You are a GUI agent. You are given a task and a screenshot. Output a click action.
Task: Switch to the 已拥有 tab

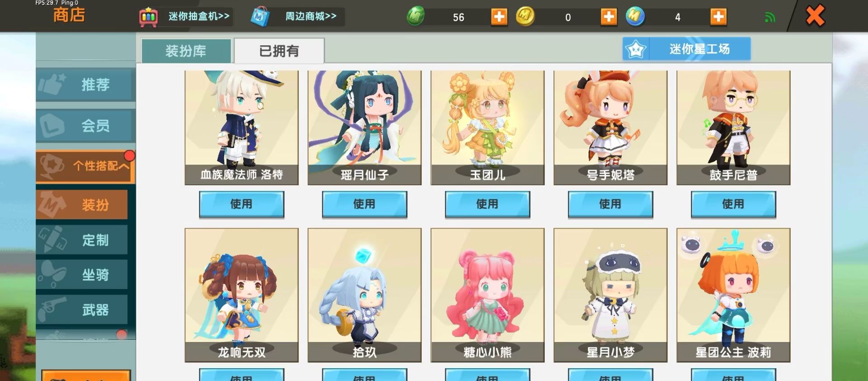[x=279, y=51]
